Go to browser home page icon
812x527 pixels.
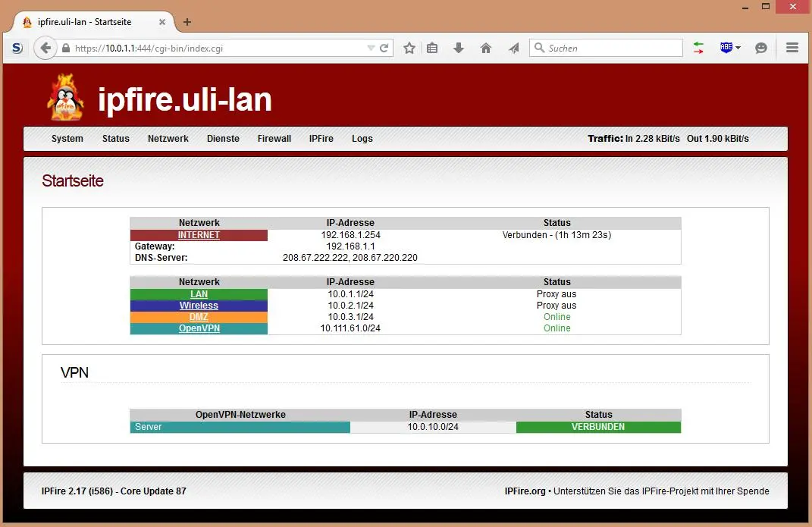coord(486,48)
